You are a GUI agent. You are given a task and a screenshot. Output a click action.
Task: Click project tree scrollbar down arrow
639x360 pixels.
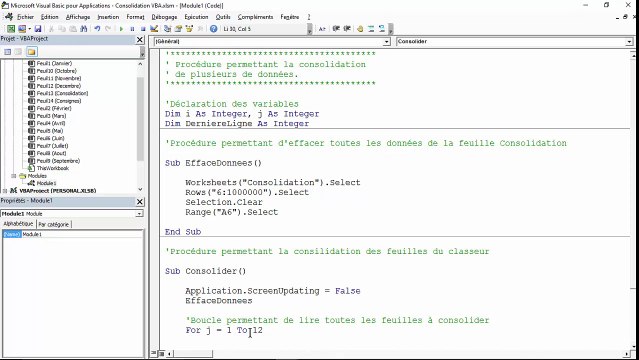click(x=140, y=189)
